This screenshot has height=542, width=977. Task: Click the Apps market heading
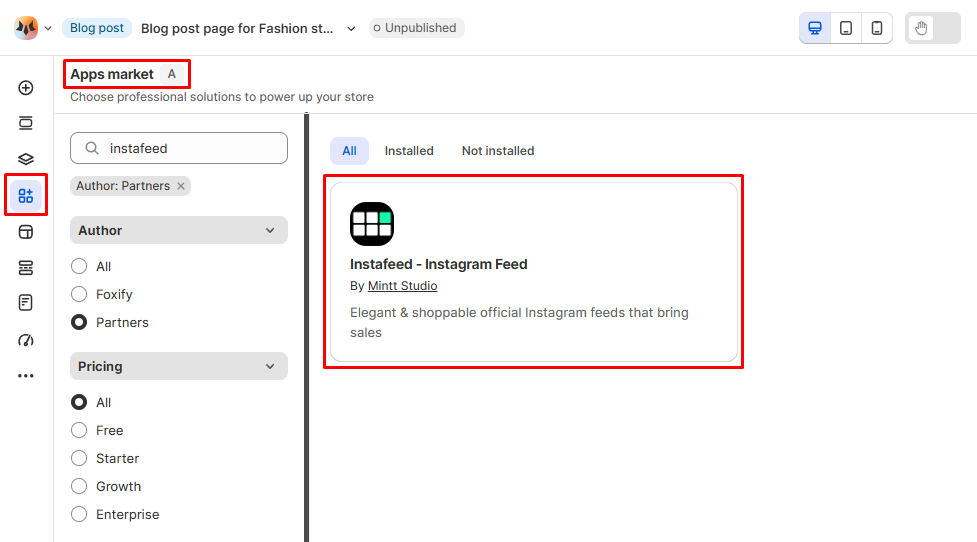(112, 74)
